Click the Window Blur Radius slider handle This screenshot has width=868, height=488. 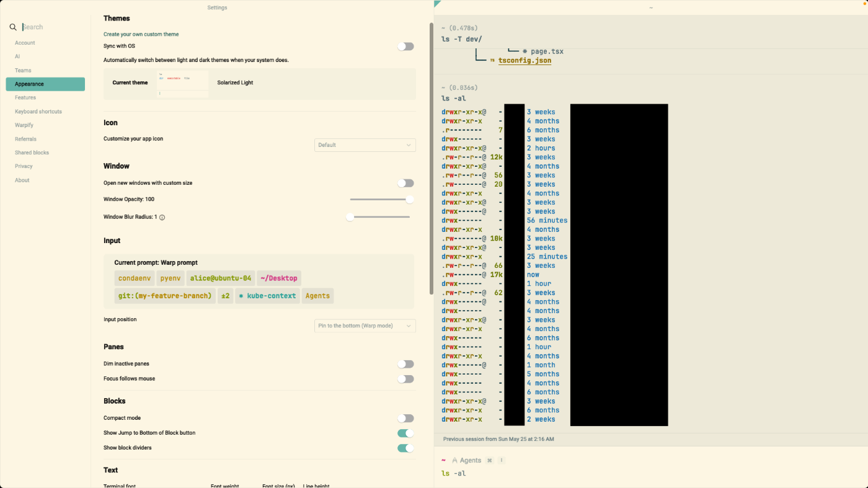click(350, 217)
